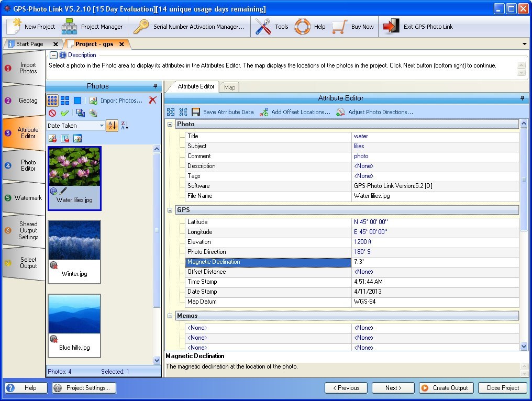Switch to large thumbnail view icon
The image size is (532, 401).
click(x=77, y=100)
